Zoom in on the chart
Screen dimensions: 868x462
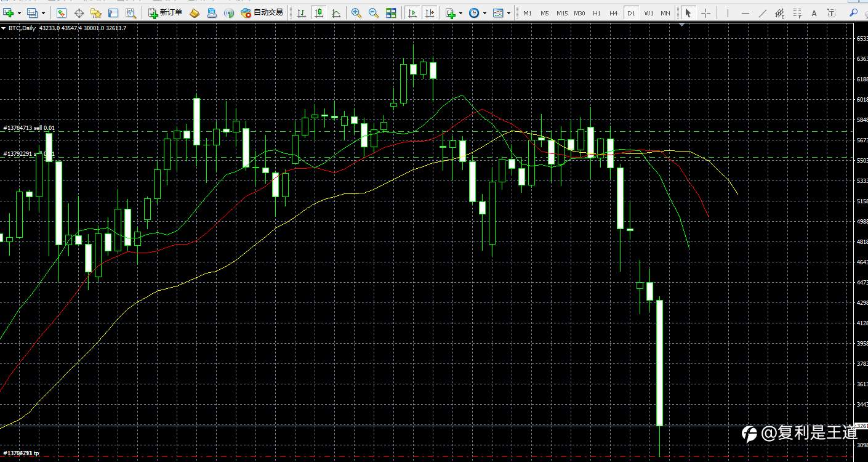pos(356,13)
